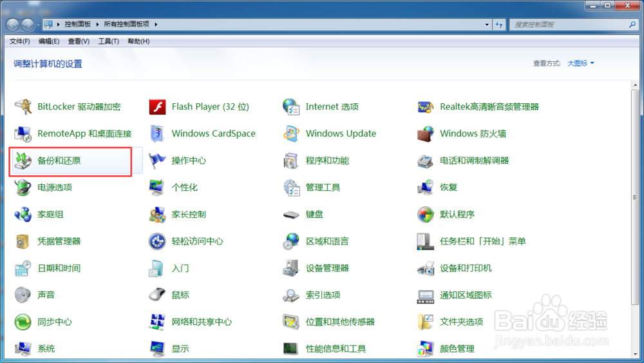Open 颜色管理 icon
The image size is (644, 363).
coord(426,349)
